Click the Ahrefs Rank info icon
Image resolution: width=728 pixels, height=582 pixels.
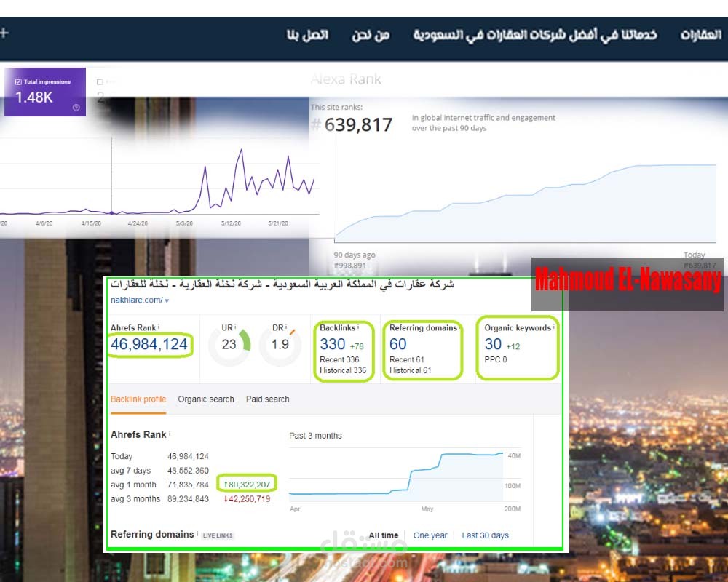pos(159,327)
